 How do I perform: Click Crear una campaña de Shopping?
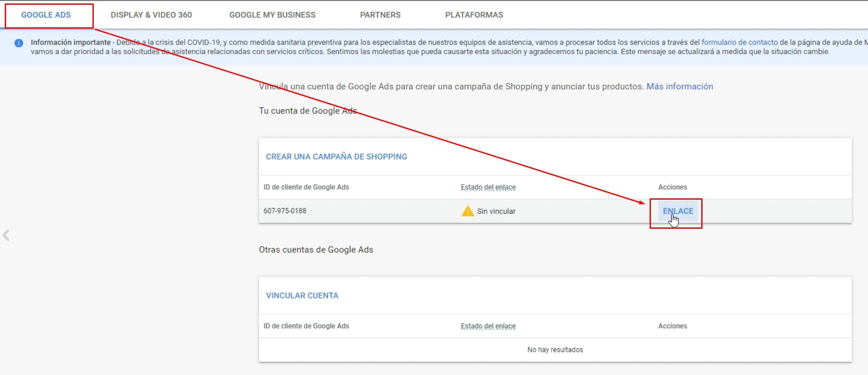coord(337,157)
